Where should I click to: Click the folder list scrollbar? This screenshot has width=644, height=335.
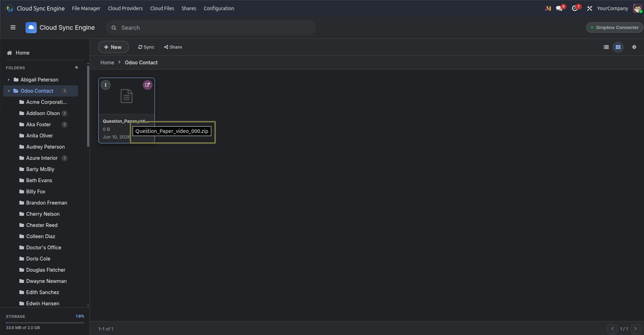88,106
